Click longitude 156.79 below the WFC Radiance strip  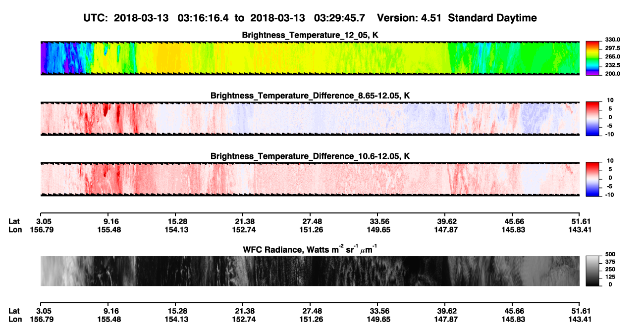pos(43,319)
